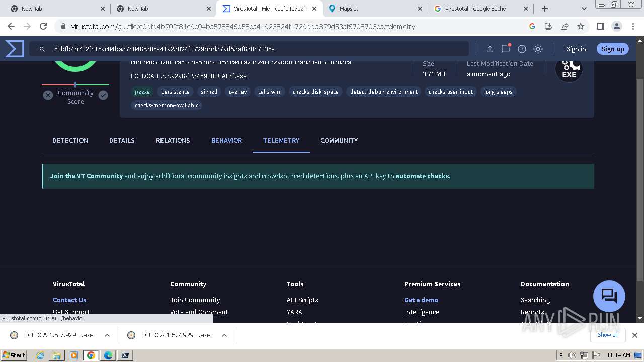Expand first ECI DCA download options chevron
The height and width of the screenshot is (362, 644).
pyautogui.click(x=107, y=335)
